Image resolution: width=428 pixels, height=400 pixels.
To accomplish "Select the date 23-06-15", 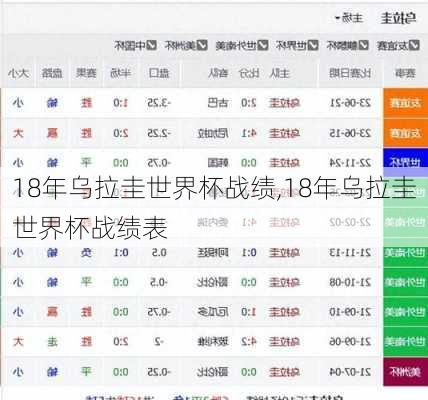I will 350,133.
